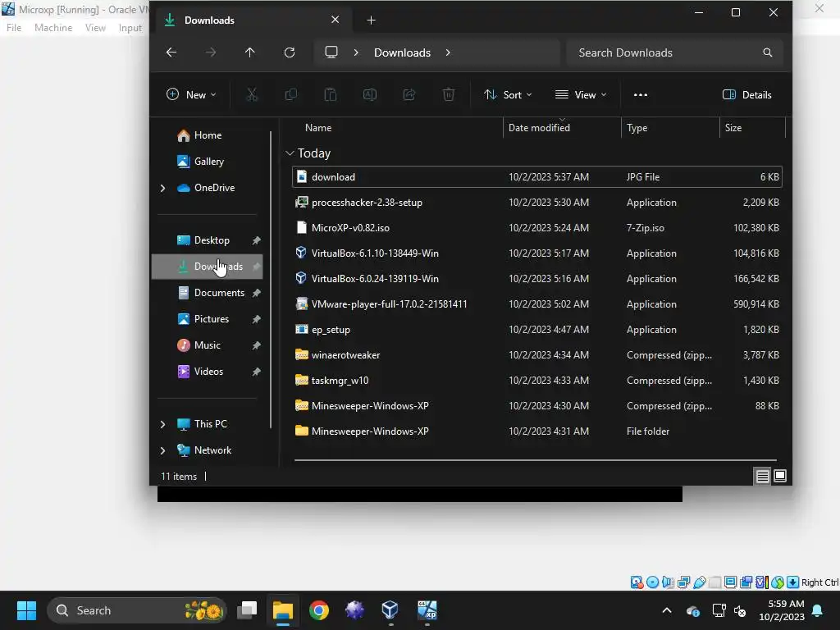
Task: Click the PC monitor icon in address bar
Action: [331, 52]
